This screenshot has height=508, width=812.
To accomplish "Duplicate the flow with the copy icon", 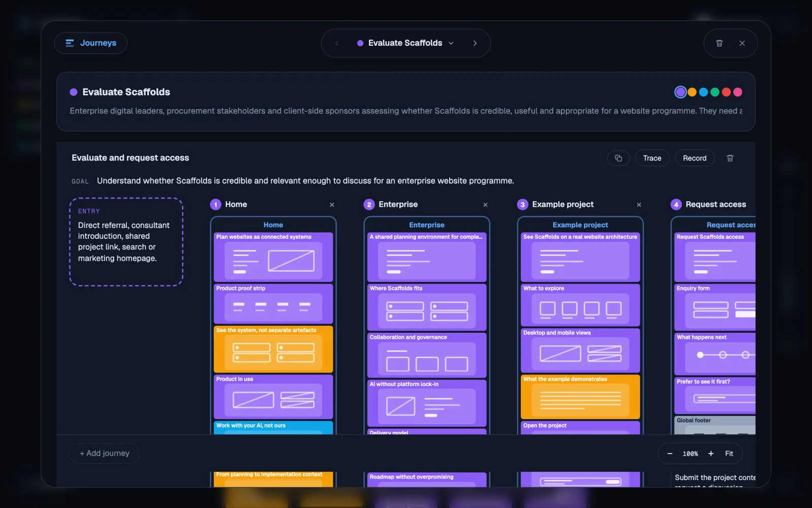I will point(618,158).
